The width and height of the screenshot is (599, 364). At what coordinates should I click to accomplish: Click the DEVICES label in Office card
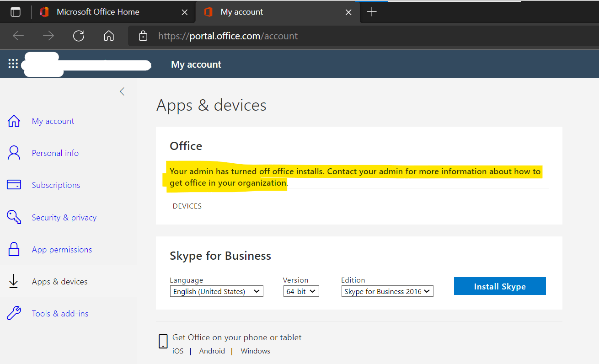(x=187, y=206)
